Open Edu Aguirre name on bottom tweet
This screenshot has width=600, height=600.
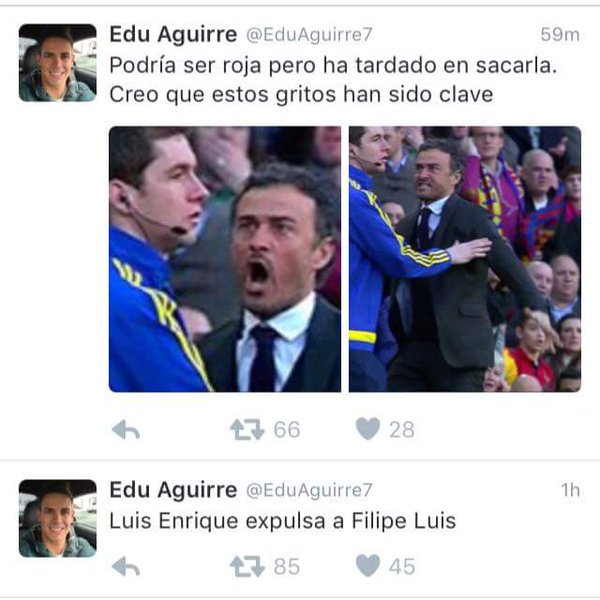click(173, 490)
